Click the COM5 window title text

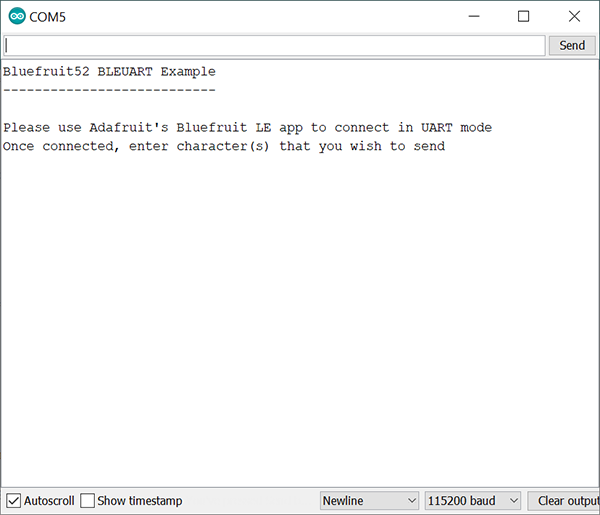[47, 17]
